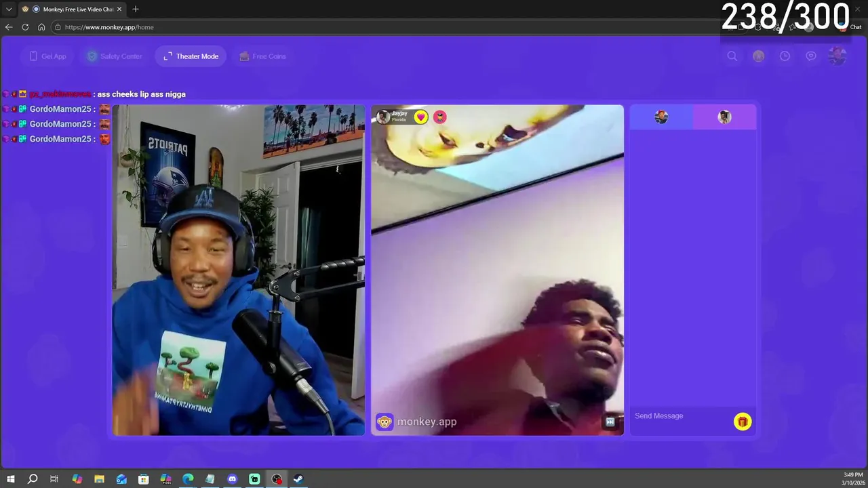868x488 pixels.
Task: Open Microsoft Store from the taskbar
Action: click(143, 479)
